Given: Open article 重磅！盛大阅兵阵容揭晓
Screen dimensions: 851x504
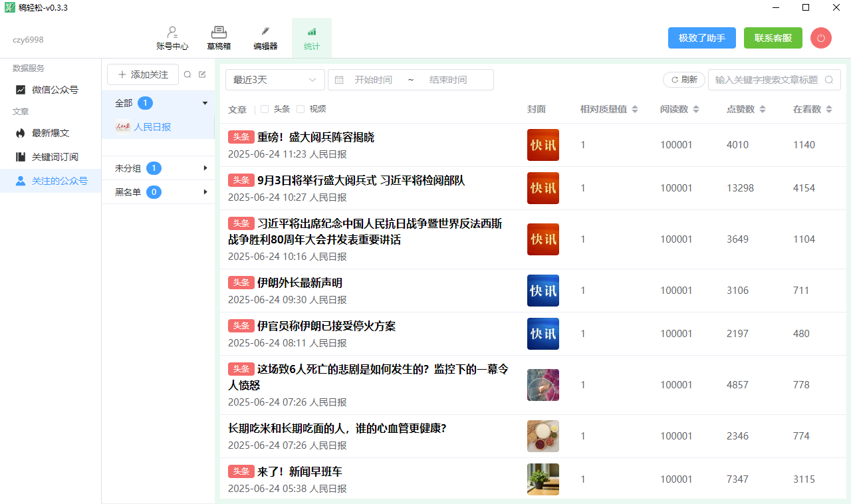Looking at the screenshot, I should [x=316, y=137].
